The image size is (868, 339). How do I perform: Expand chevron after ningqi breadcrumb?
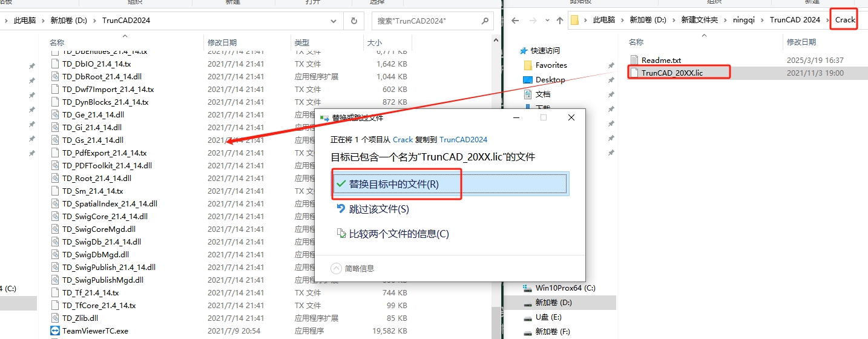763,20
